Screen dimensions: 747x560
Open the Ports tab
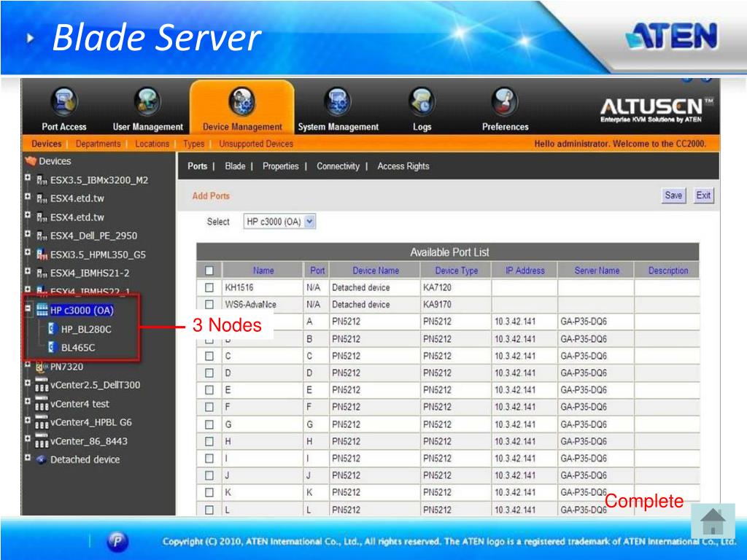click(x=197, y=166)
